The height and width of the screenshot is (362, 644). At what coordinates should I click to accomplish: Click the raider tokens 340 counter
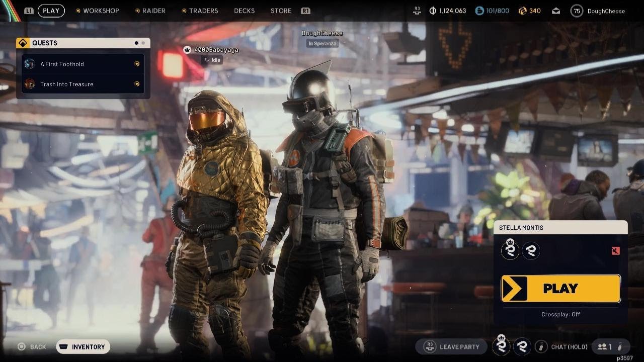click(x=529, y=11)
